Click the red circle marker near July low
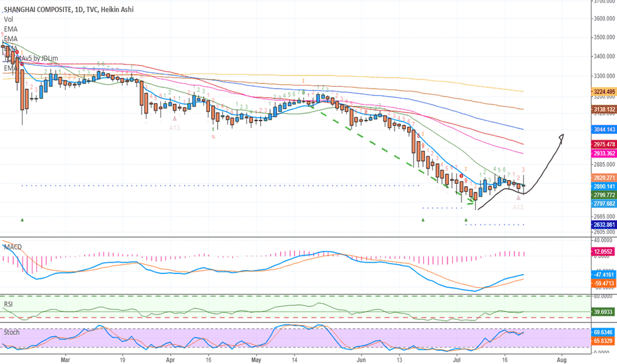The width and height of the screenshot is (617, 364). point(461,176)
